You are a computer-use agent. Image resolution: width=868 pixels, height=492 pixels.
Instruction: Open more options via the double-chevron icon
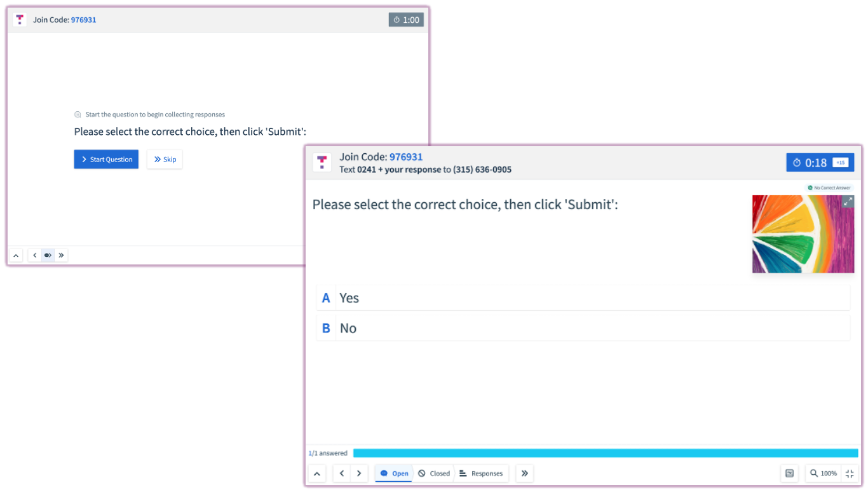coord(524,474)
